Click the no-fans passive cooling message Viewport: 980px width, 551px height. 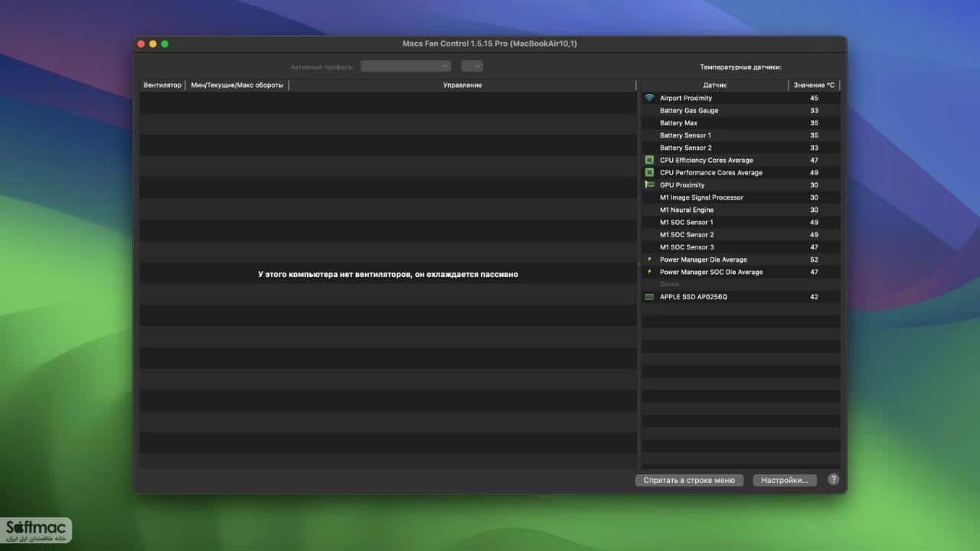click(388, 274)
